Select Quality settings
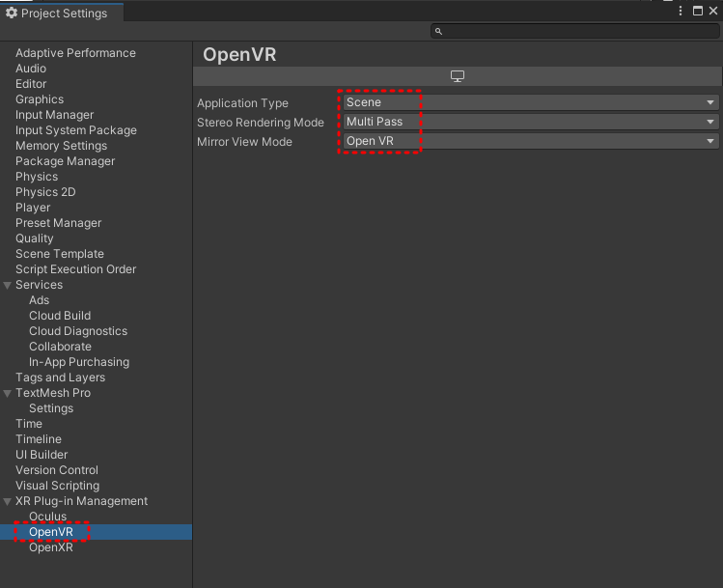This screenshot has height=588, width=723. point(35,238)
